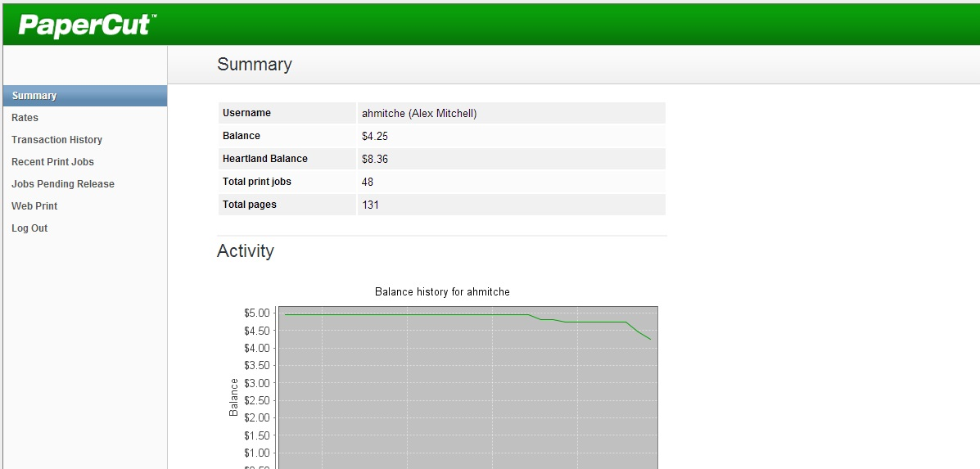Click the total pages value 131
Image resolution: width=980 pixels, height=469 pixels.
(x=370, y=205)
